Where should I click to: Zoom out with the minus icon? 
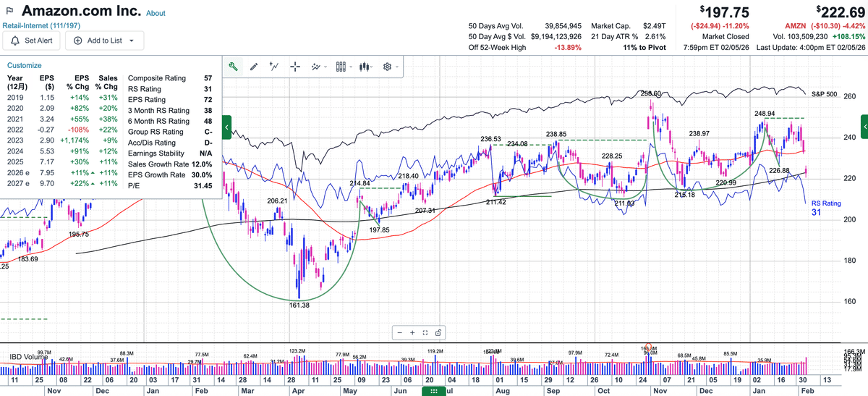coord(400,332)
